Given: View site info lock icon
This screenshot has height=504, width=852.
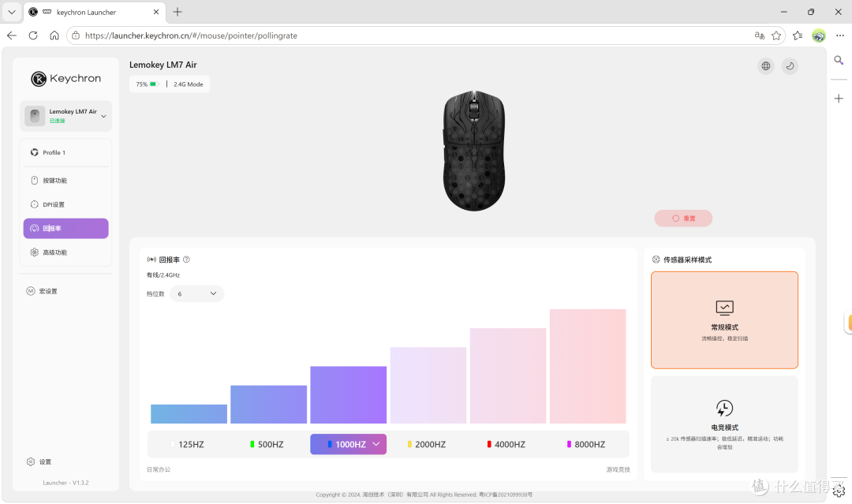Looking at the screenshot, I should (76, 35).
